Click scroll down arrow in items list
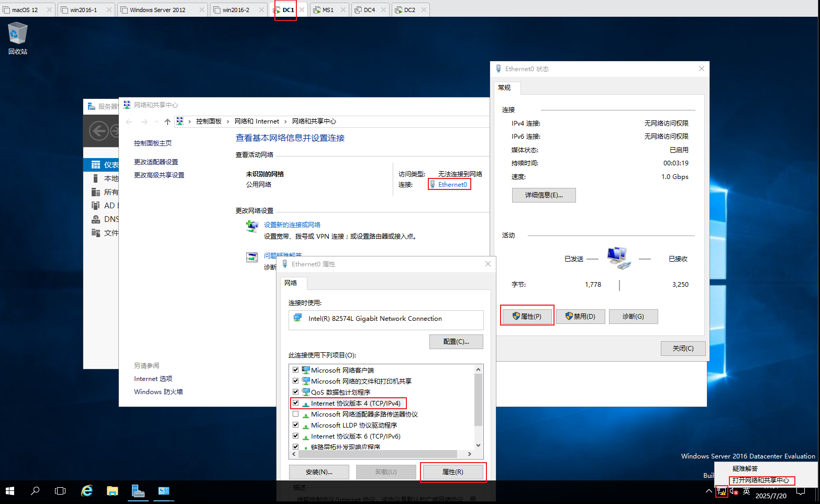This screenshot has height=504, width=820. click(x=478, y=445)
